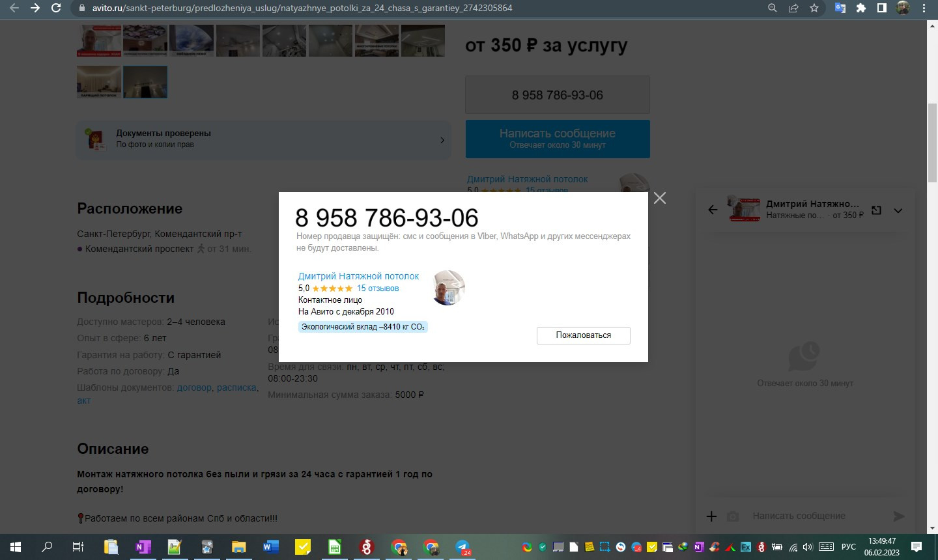Image resolution: width=938 pixels, height=560 pixels.
Task: Click the zoom-out magnifier in the address bar
Action: pos(773,8)
